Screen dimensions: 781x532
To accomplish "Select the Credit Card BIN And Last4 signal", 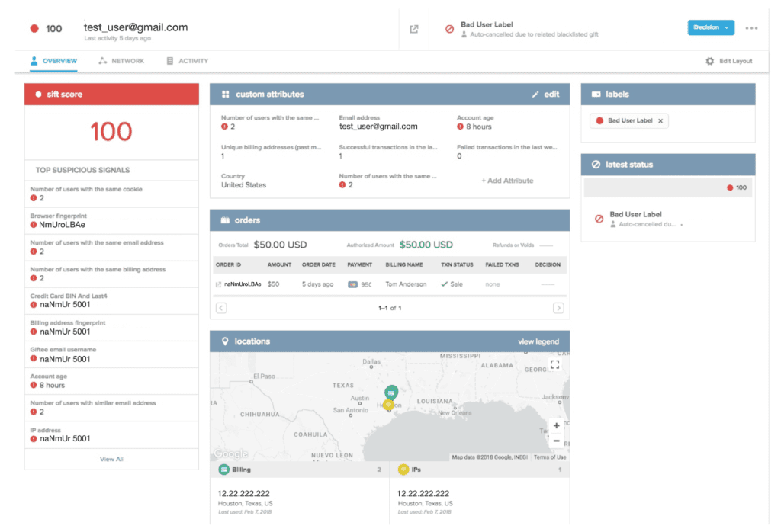I will click(x=111, y=300).
